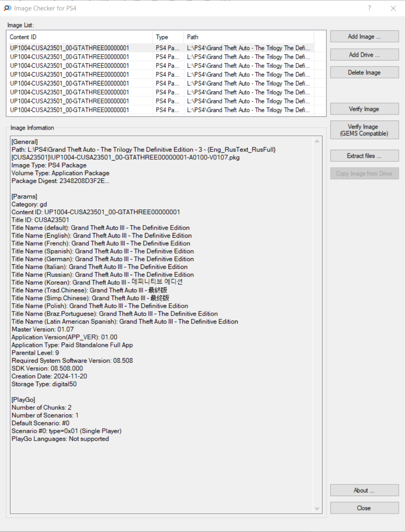The image size is (405, 532).
Task: Click the scroll down arrow in Image Information
Action: coord(317,508)
